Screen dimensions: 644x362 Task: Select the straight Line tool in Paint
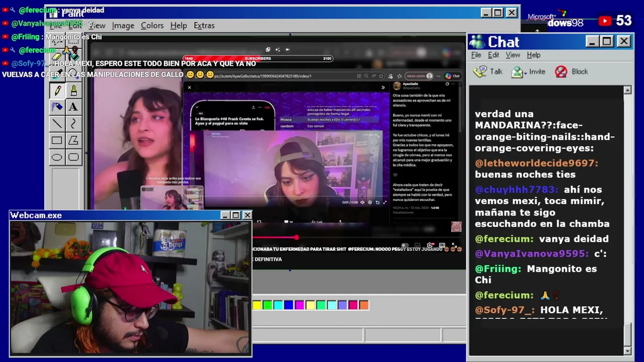(57, 124)
